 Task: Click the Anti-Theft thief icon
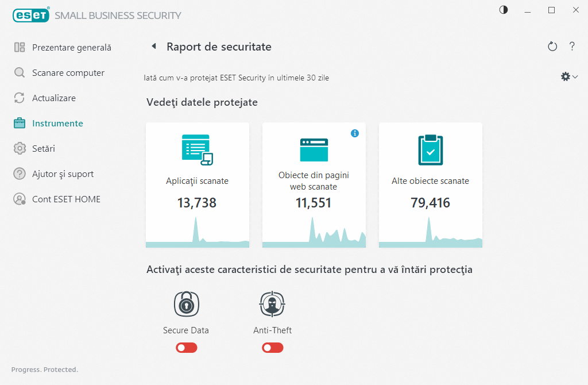pyautogui.click(x=272, y=304)
